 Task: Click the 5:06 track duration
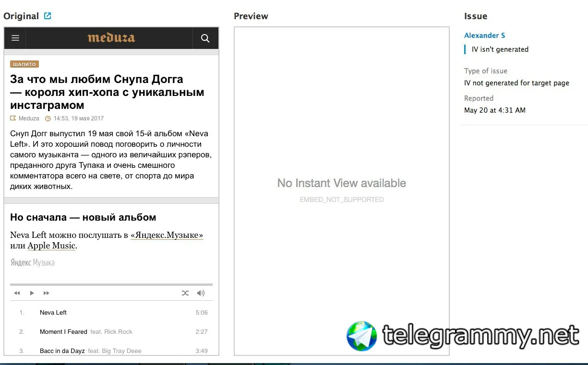point(202,313)
